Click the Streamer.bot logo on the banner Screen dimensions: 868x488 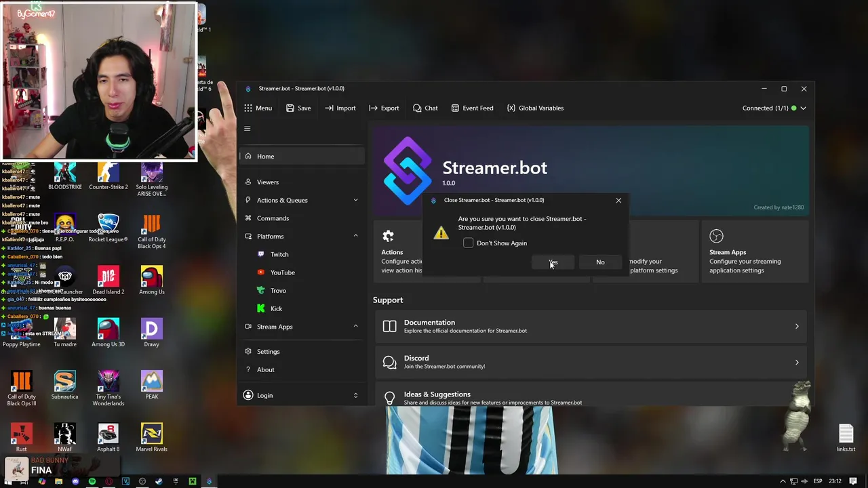pos(407,171)
